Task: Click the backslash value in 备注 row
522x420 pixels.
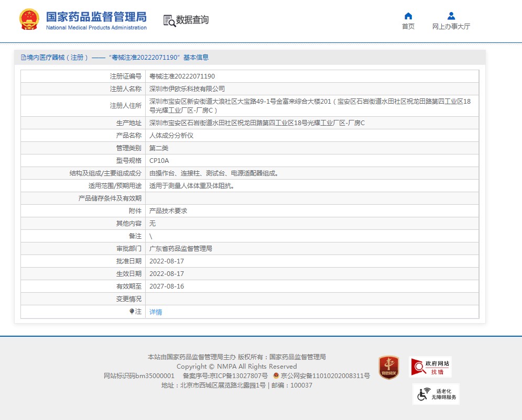Action: [x=150, y=236]
